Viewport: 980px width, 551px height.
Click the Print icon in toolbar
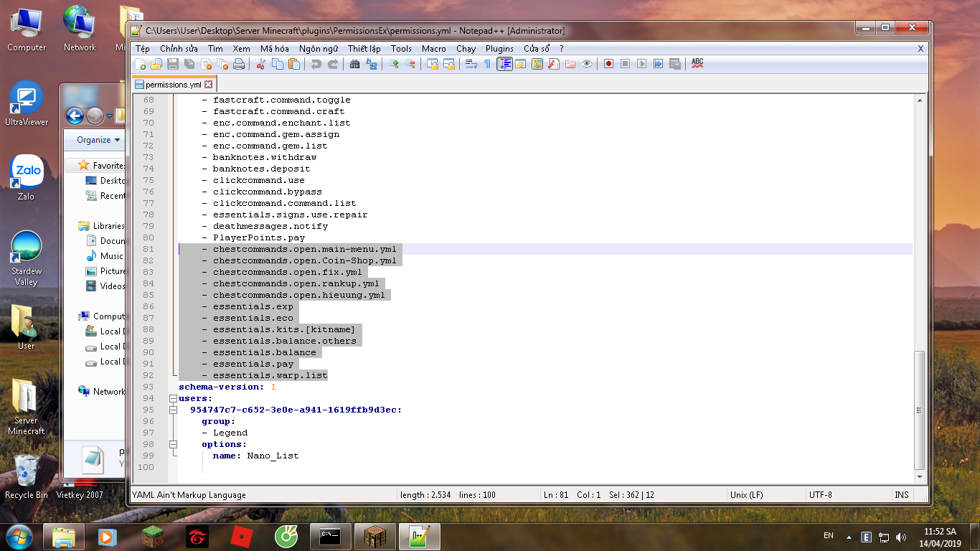click(x=239, y=64)
